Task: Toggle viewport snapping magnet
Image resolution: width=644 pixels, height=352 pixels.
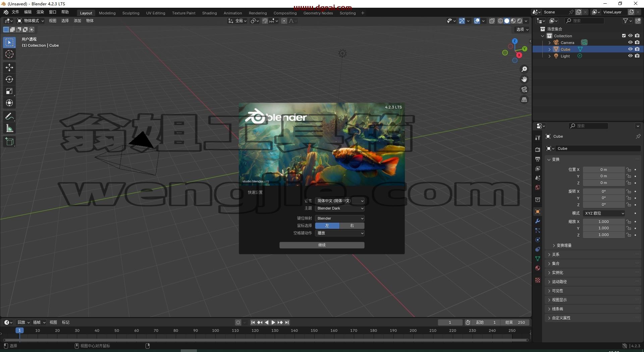Action: [265, 21]
